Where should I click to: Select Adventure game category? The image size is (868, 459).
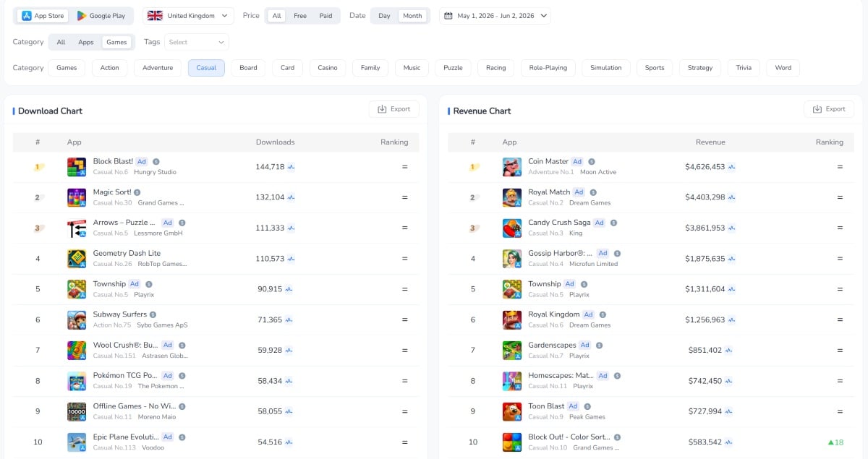[x=158, y=68]
